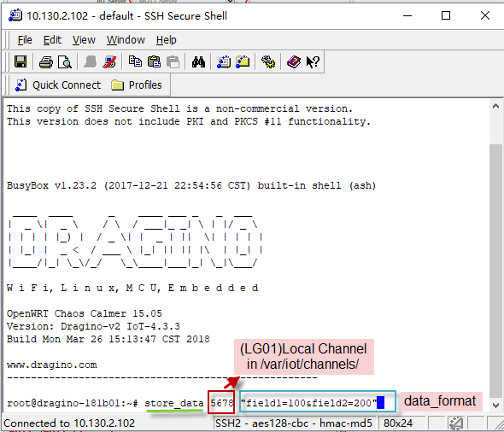This screenshot has width=504, height=432.
Task: Click the Paste clipboard icon
Action: pyautogui.click(x=154, y=61)
